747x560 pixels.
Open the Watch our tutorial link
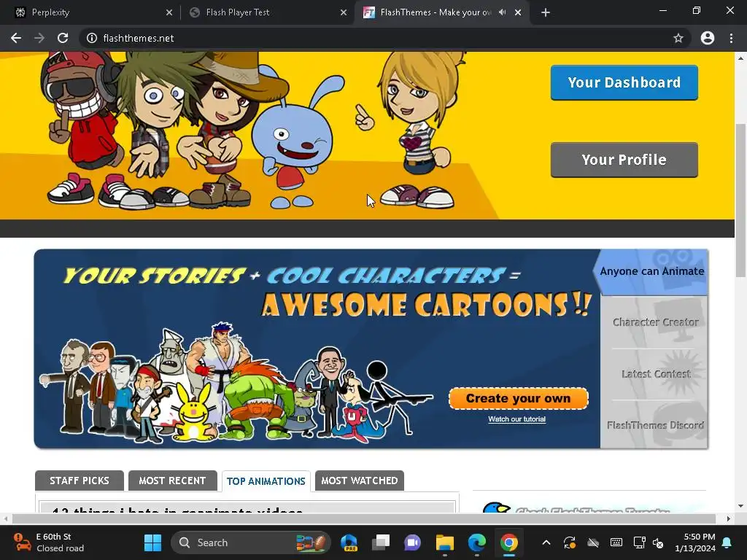[517, 419]
